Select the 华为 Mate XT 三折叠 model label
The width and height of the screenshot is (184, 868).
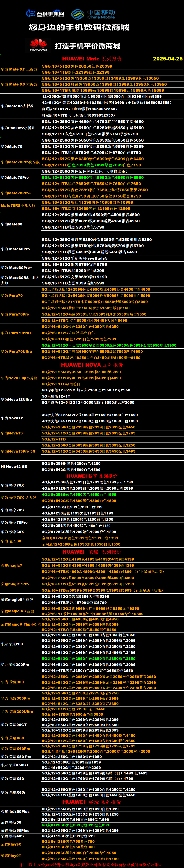tap(19, 69)
